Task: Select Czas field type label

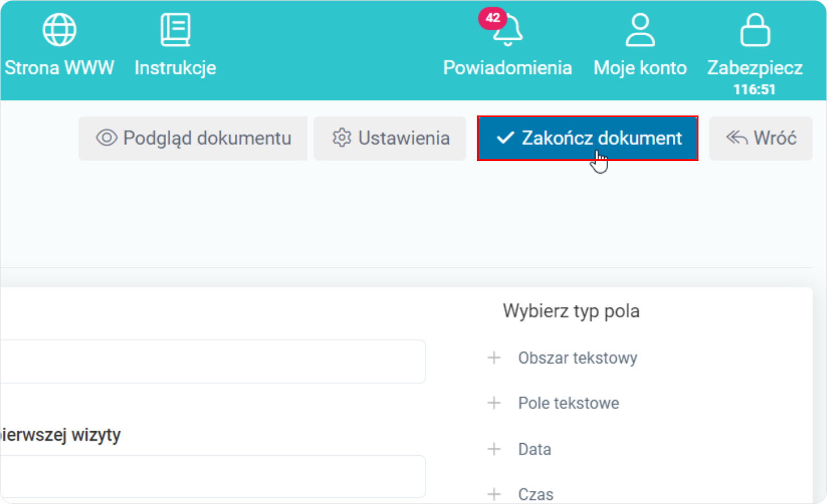Action: [x=536, y=494]
